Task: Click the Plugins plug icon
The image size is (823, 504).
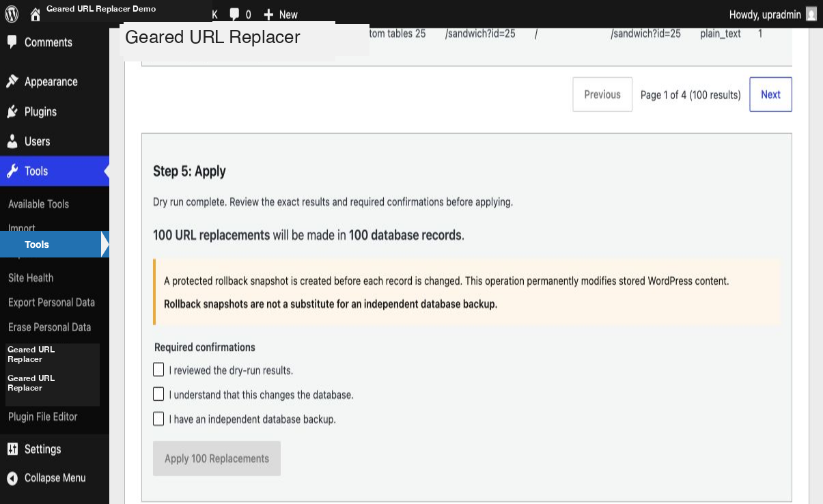Action: pyautogui.click(x=12, y=111)
